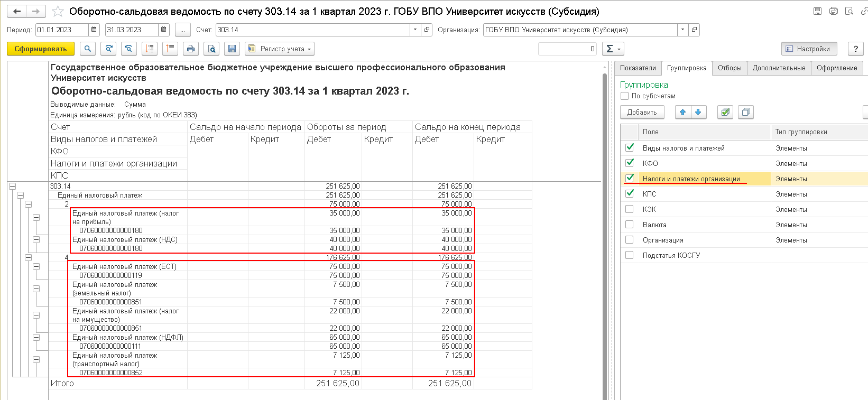Image resolution: width=868 pixels, height=400 pixels.
Task: Click the end date field 31.03.2023
Action: click(132, 30)
